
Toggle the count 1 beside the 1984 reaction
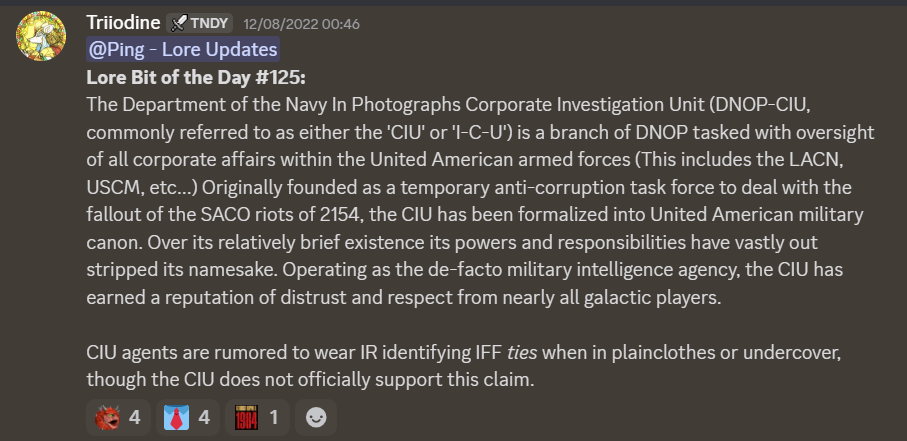[273, 418]
